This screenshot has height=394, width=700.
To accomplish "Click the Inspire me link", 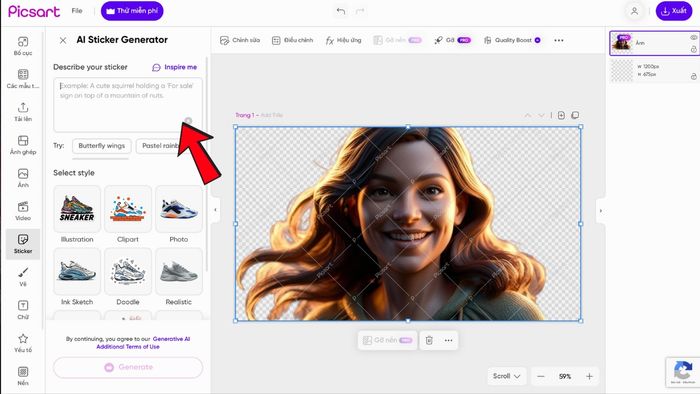I will pyautogui.click(x=174, y=67).
